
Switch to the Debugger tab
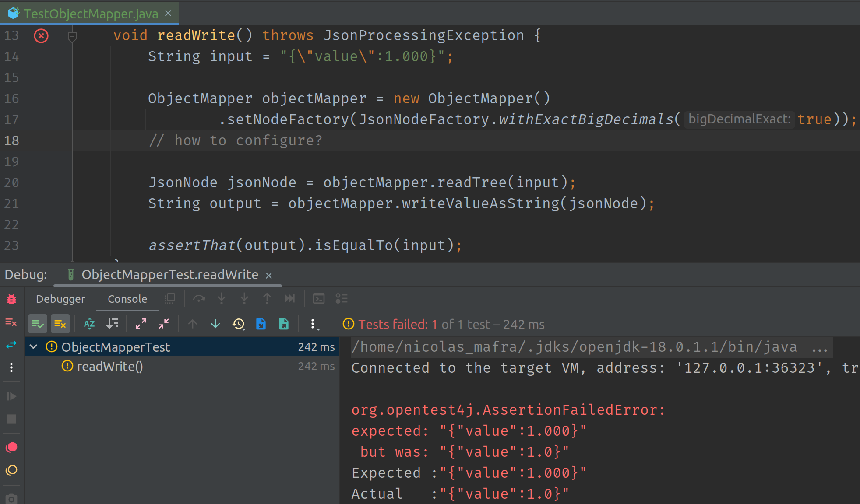(x=60, y=299)
